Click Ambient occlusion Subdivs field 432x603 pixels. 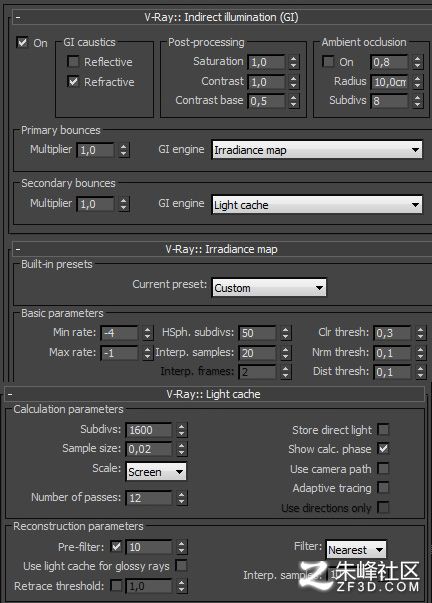click(x=390, y=101)
